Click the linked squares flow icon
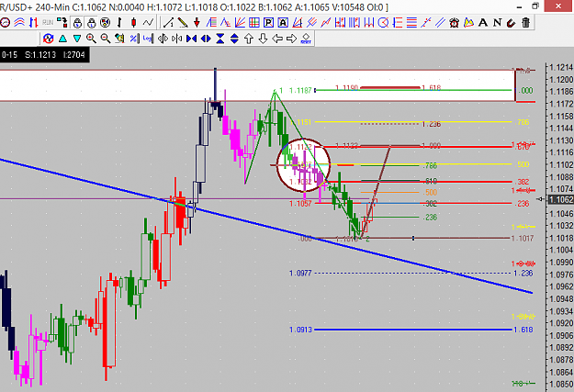Image resolution: width=574 pixels, height=392 pixels. (x=62, y=23)
